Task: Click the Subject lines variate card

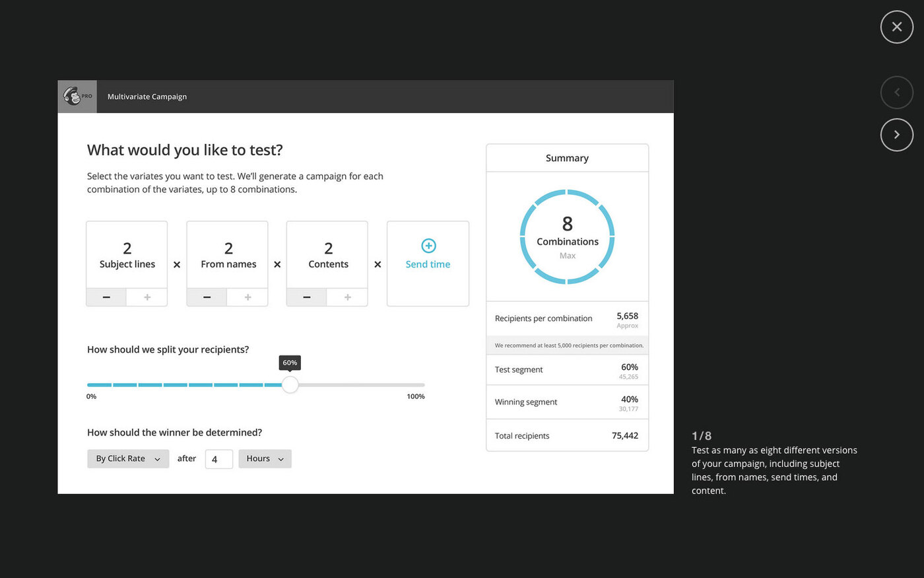Action: tap(127, 264)
